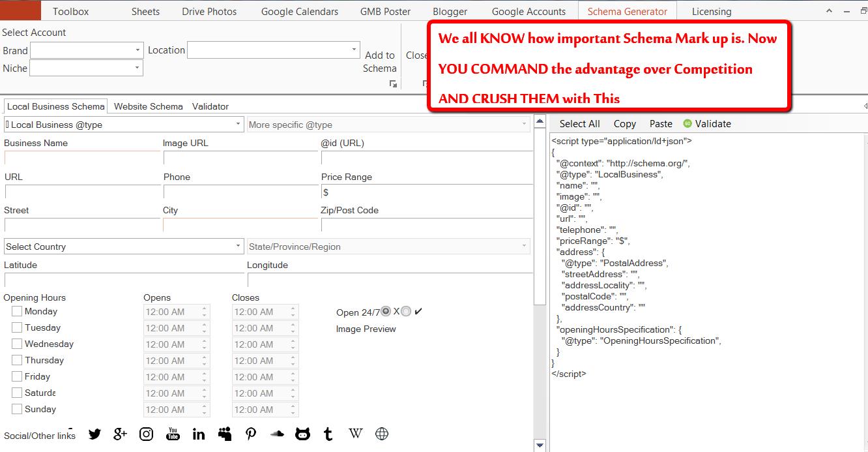Click the Tuesday Opens time stepper
The image size is (868, 452).
pyautogui.click(x=205, y=328)
